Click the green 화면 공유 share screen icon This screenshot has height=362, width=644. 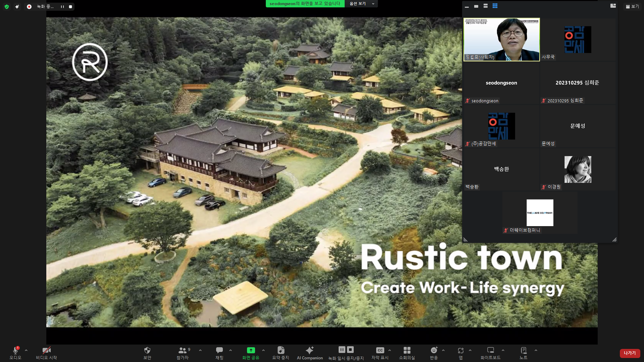point(251,350)
